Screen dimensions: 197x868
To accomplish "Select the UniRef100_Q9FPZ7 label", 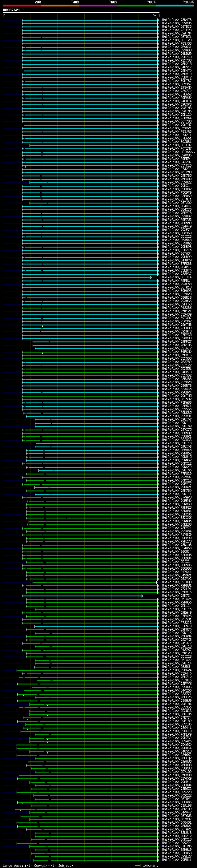I will click(177, 341).
